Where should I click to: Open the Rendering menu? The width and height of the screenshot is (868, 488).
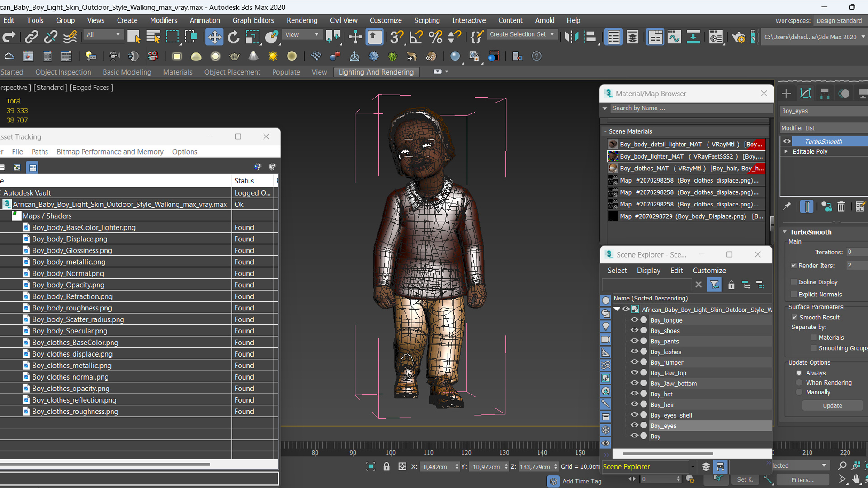pos(302,20)
